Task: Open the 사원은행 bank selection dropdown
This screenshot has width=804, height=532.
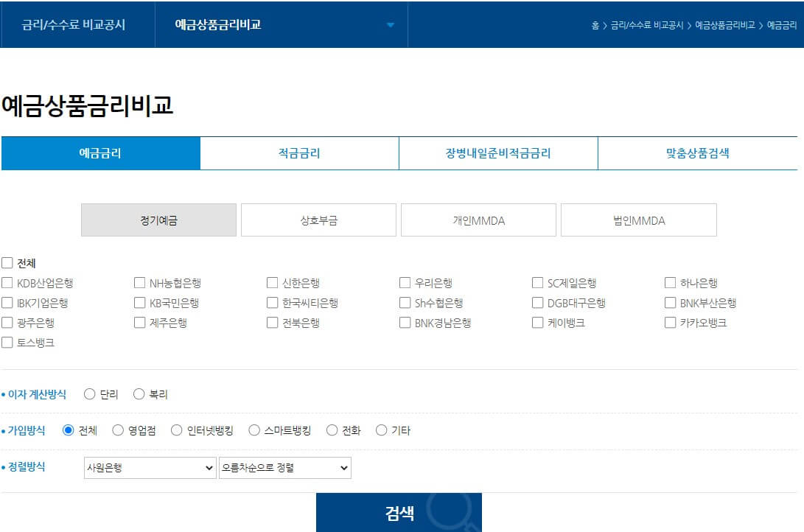Action: click(x=150, y=467)
